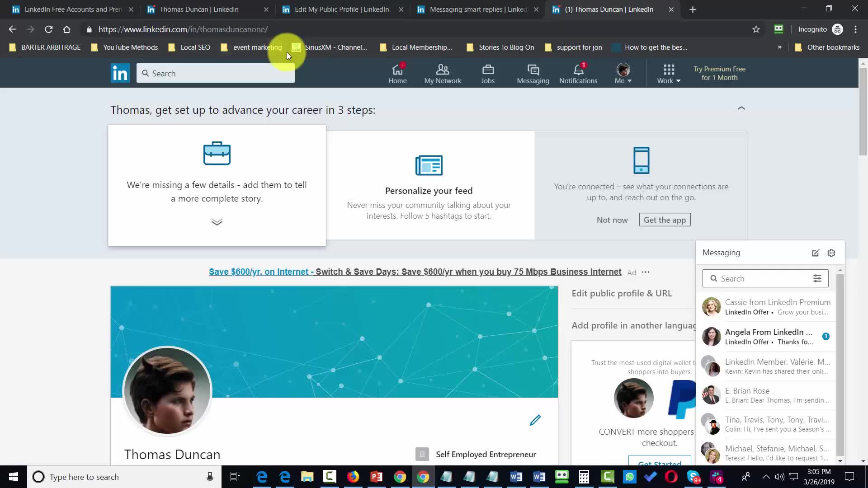The image size is (868, 488).
Task: Open E. Brian Rose conversation
Action: coord(766,395)
